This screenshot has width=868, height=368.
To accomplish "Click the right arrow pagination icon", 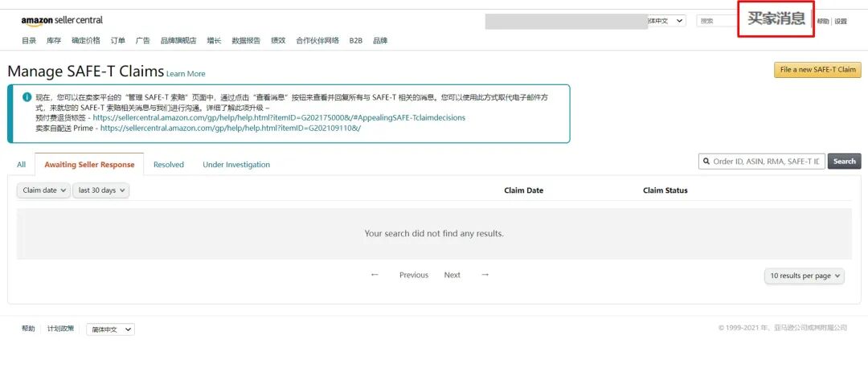I will [485, 275].
